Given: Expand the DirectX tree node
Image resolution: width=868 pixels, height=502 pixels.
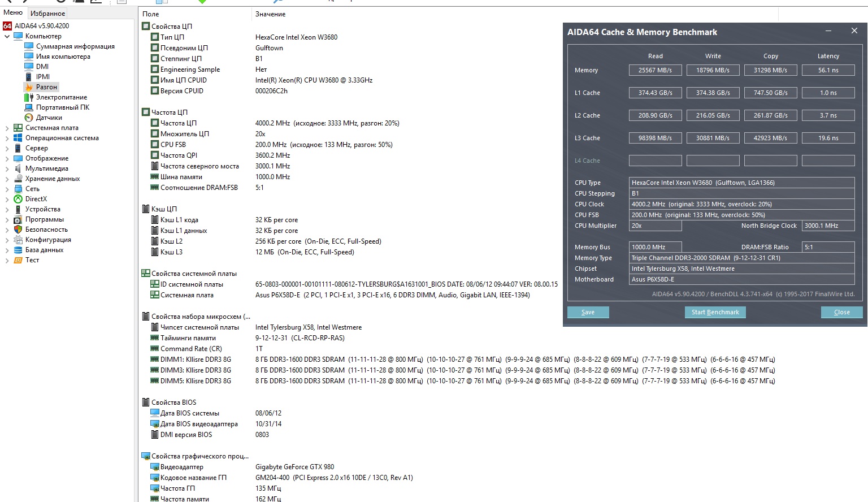Looking at the screenshot, I should point(7,199).
